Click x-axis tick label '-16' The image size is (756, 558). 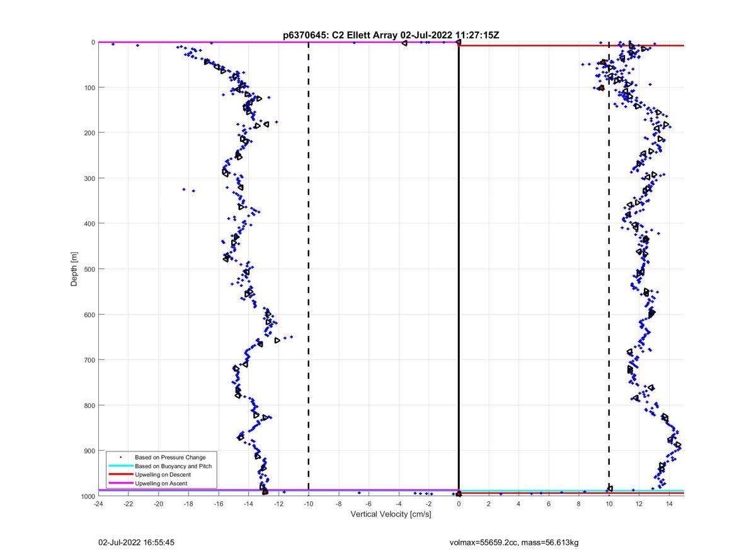(x=218, y=504)
